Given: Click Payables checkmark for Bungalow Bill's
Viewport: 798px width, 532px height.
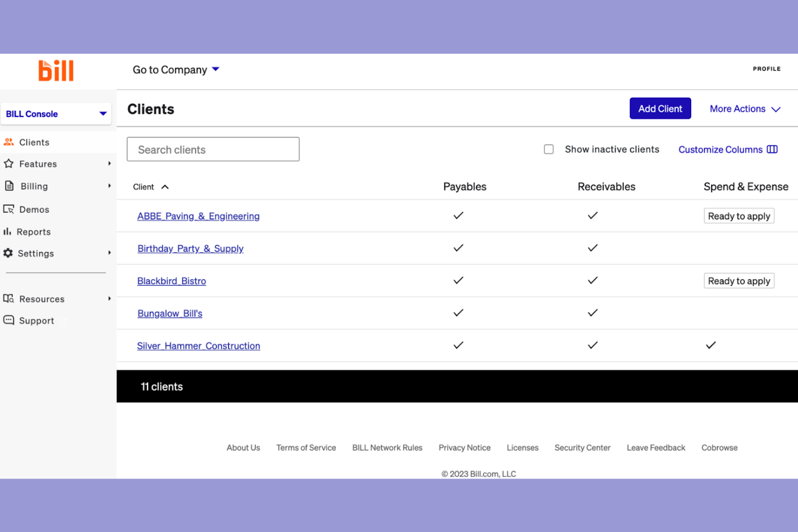Looking at the screenshot, I should coord(458,313).
